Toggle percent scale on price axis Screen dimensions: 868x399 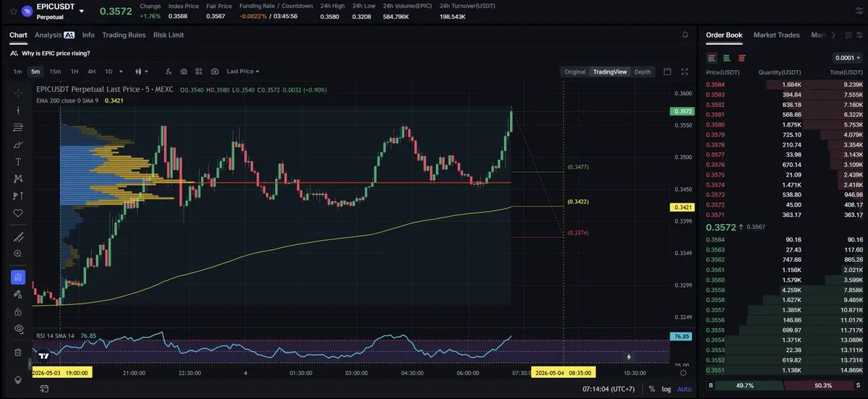click(652, 389)
